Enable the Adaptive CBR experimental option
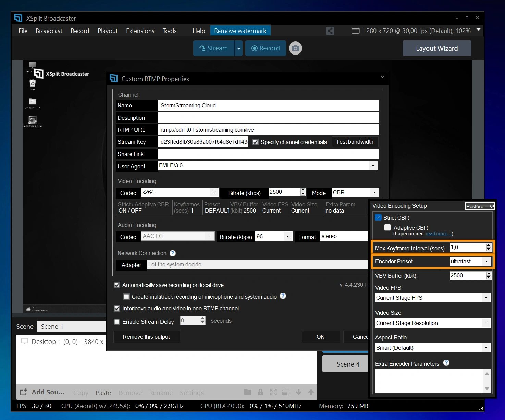This screenshot has width=505, height=420. click(x=387, y=227)
